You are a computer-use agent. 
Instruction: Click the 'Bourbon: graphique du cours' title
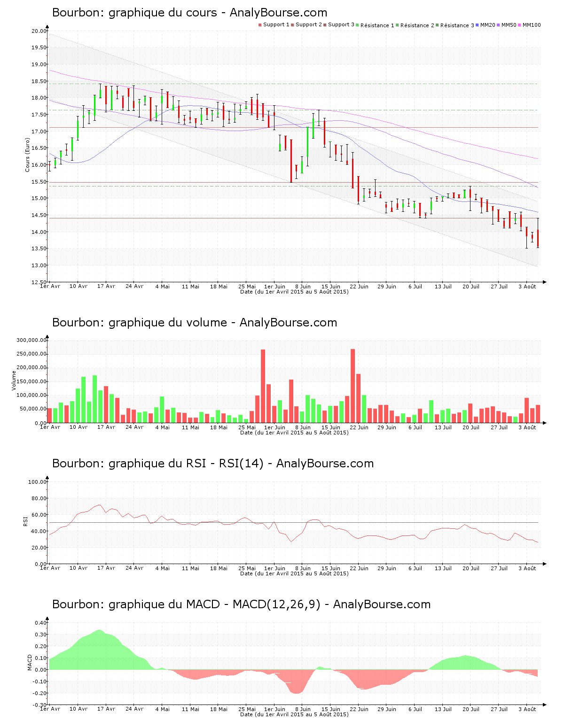[x=134, y=13]
